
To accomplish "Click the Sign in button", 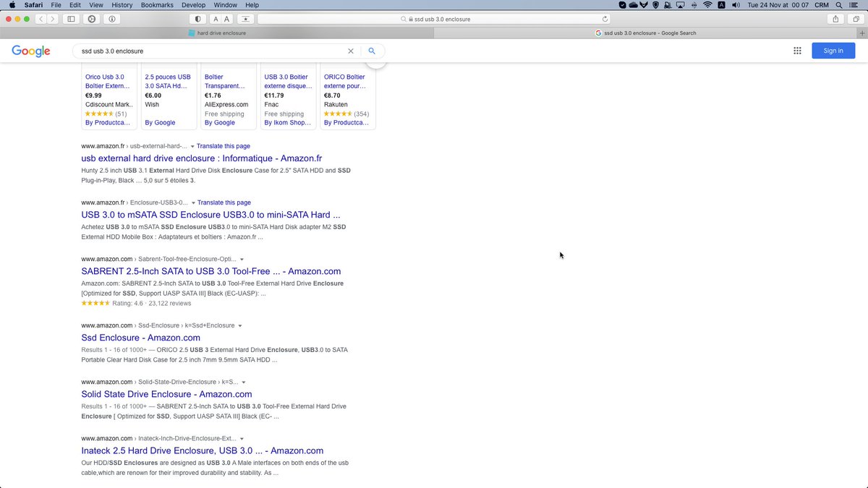I will [x=833, y=51].
